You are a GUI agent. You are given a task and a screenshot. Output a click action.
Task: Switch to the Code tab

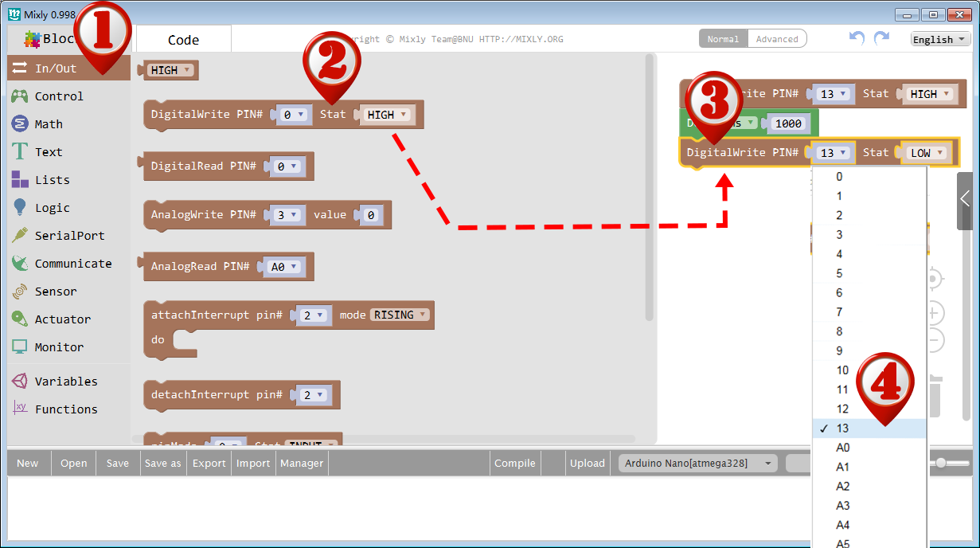pos(183,40)
